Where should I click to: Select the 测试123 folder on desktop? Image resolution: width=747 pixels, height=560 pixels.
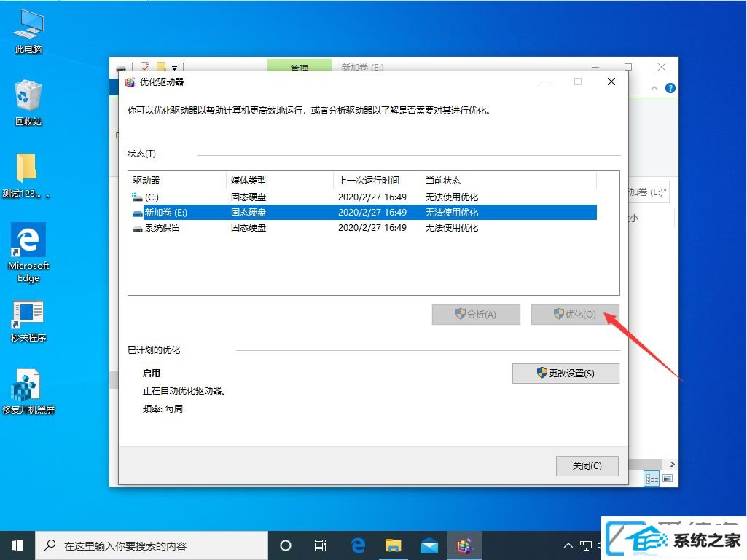[26, 176]
